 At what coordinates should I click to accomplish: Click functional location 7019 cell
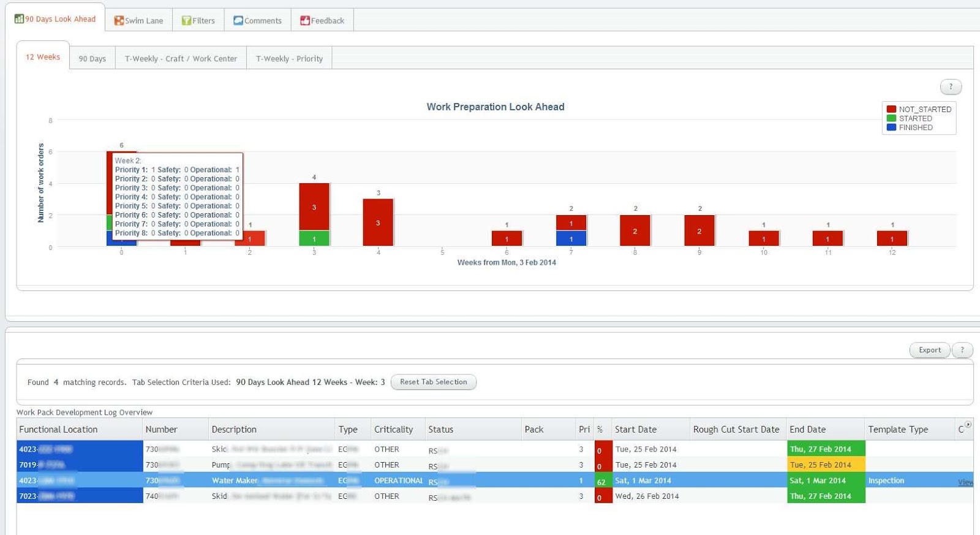tap(80, 465)
